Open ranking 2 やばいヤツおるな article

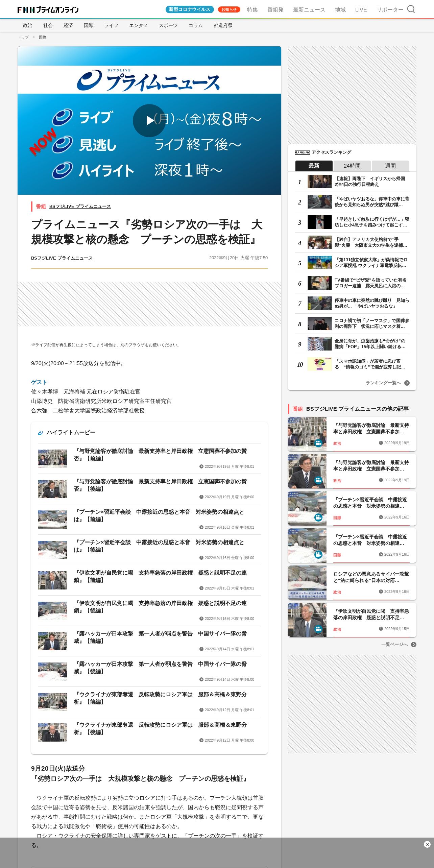coord(352,202)
